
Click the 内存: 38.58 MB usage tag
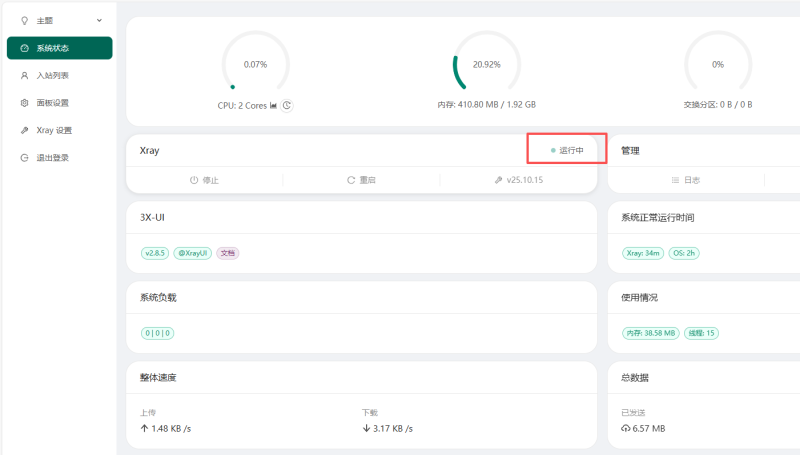point(651,333)
